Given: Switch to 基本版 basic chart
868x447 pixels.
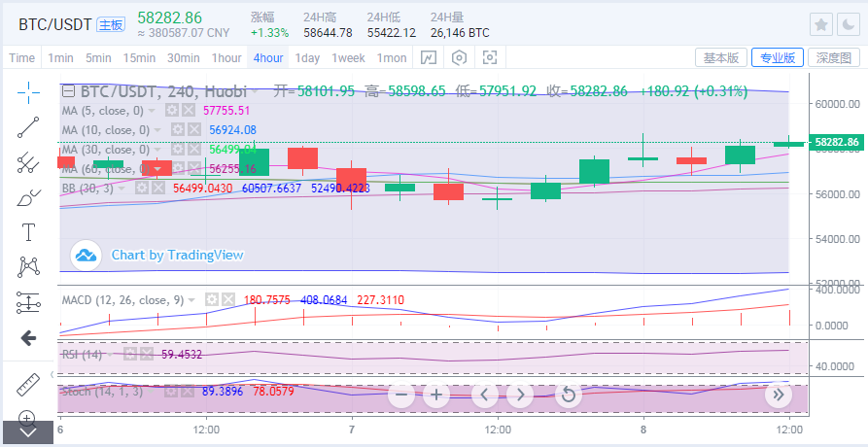Looking at the screenshot, I should pos(721,57).
